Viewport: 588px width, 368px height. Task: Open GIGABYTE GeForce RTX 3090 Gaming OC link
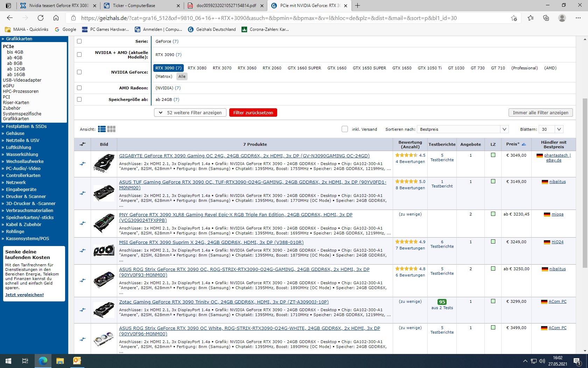point(244,156)
